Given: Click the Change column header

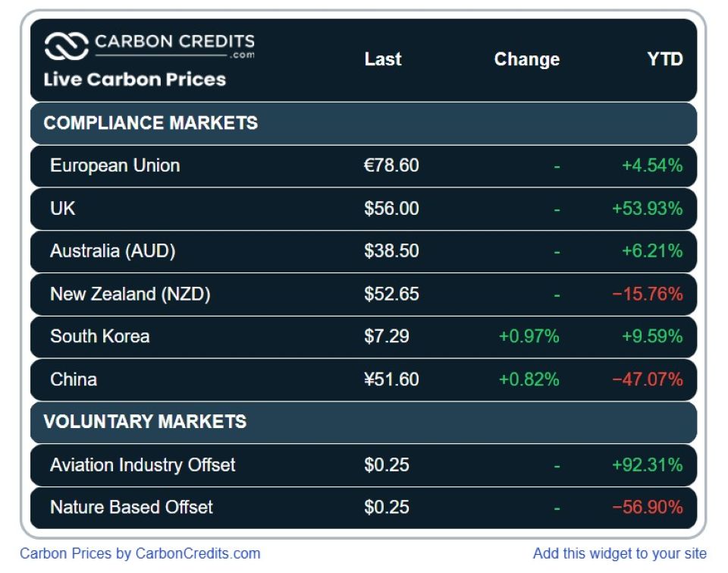Looking at the screenshot, I should pyautogui.click(x=527, y=59).
